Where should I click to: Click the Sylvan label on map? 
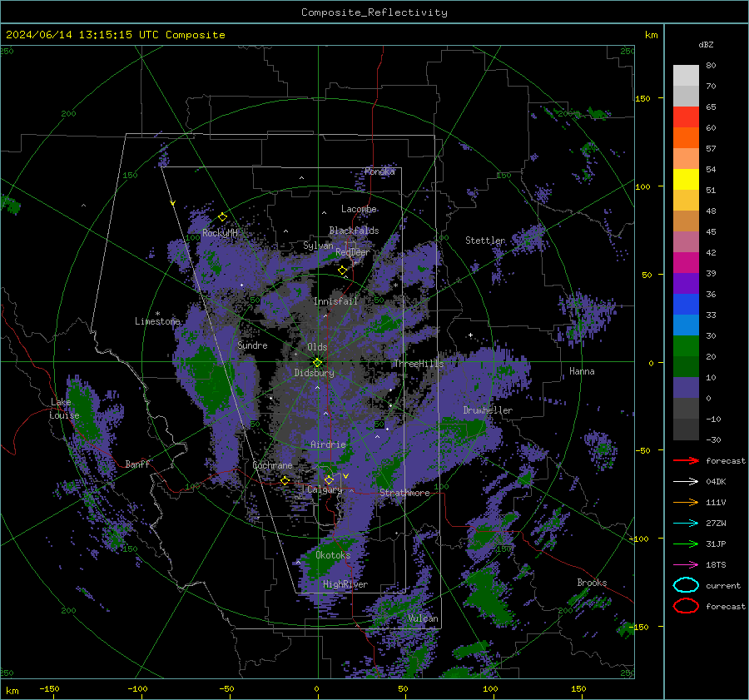coord(318,246)
